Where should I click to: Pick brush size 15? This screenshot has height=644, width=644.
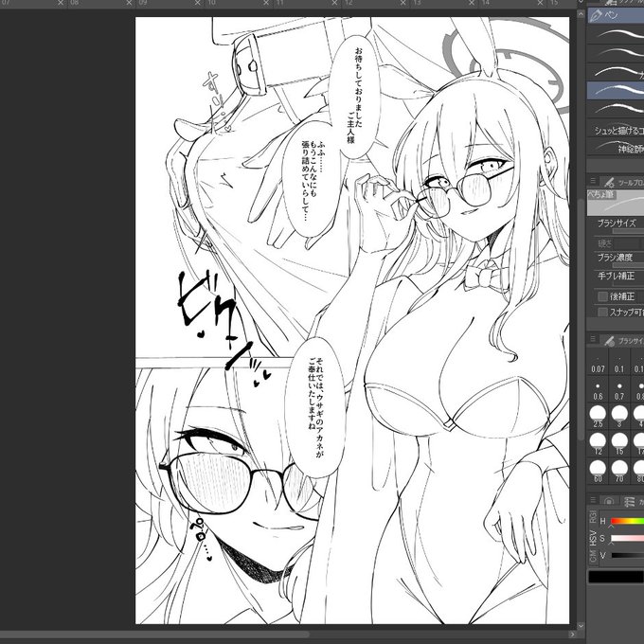pyautogui.click(x=619, y=444)
